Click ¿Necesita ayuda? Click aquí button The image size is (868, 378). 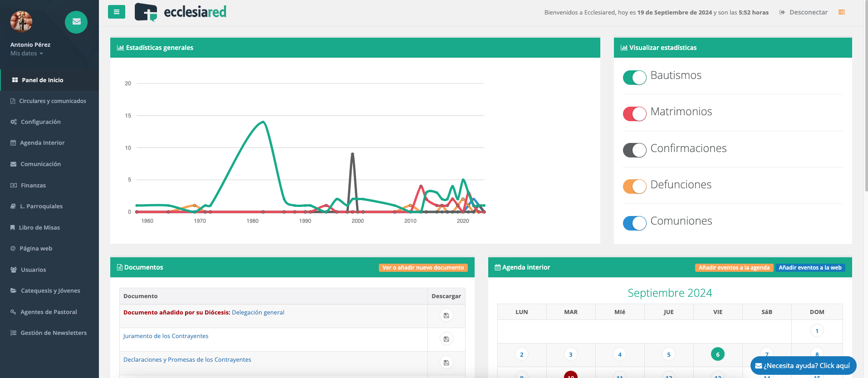tap(803, 366)
